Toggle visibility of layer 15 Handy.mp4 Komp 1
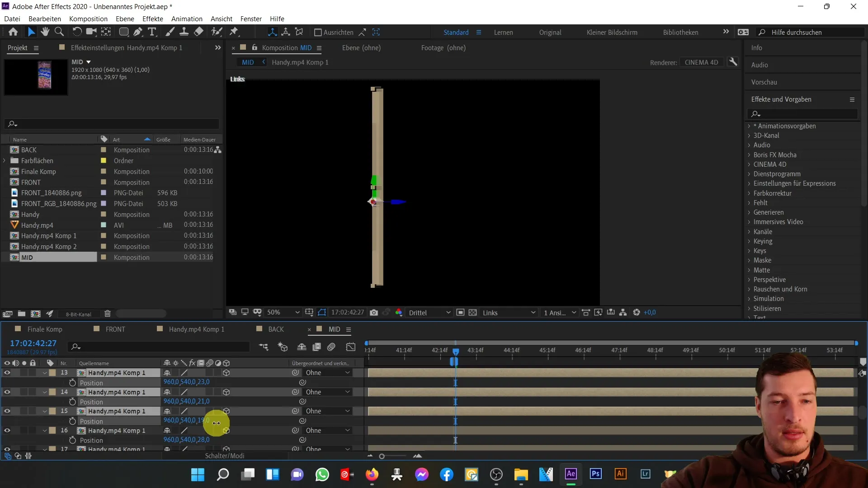This screenshot has height=488, width=868. [7, 411]
